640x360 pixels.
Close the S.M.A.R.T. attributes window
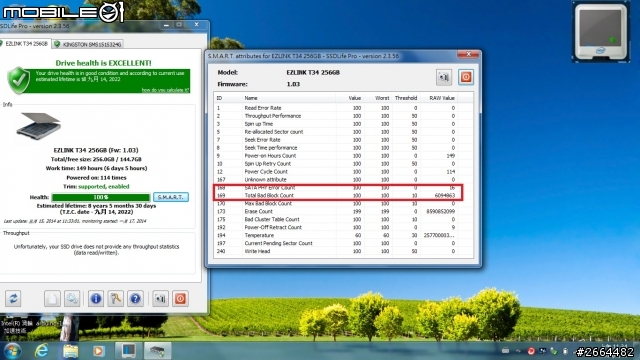pos(468,54)
